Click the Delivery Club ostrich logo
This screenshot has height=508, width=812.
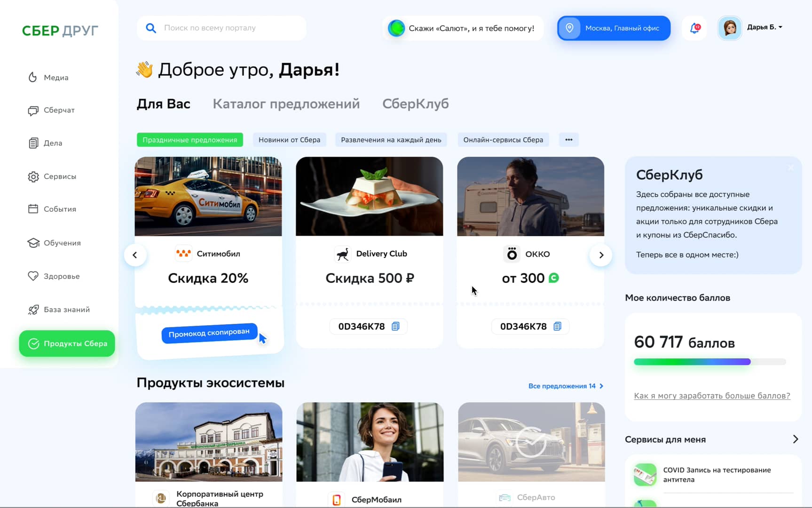coord(343,254)
